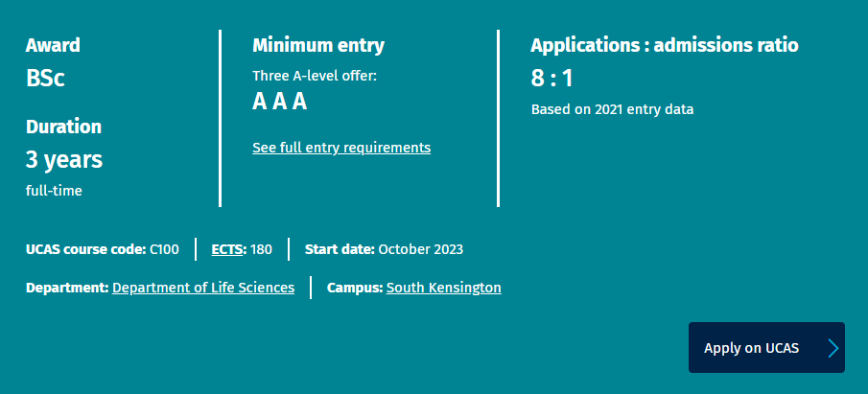Click the full-time study mode text
Screen dimensions: 868x394
54,191
